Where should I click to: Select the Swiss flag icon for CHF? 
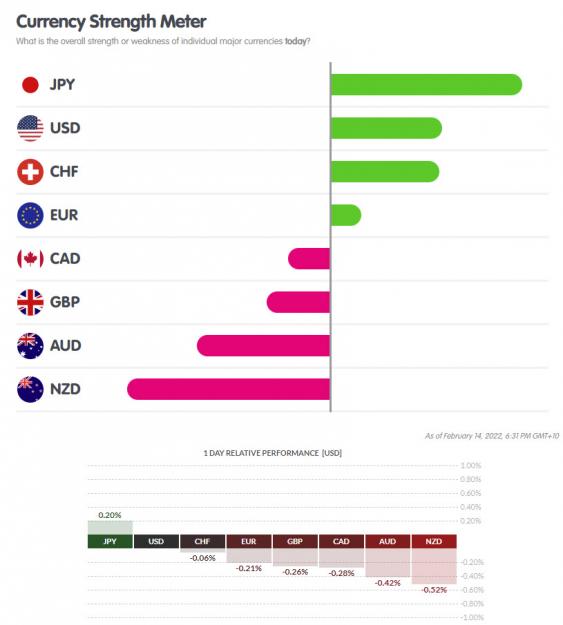[x=30, y=172]
